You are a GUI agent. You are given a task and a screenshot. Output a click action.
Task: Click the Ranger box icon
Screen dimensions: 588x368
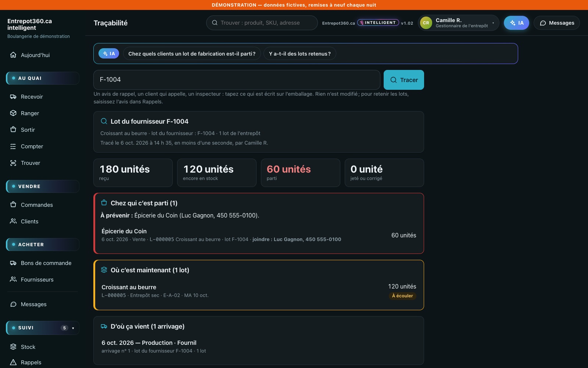(x=13, y=113)
